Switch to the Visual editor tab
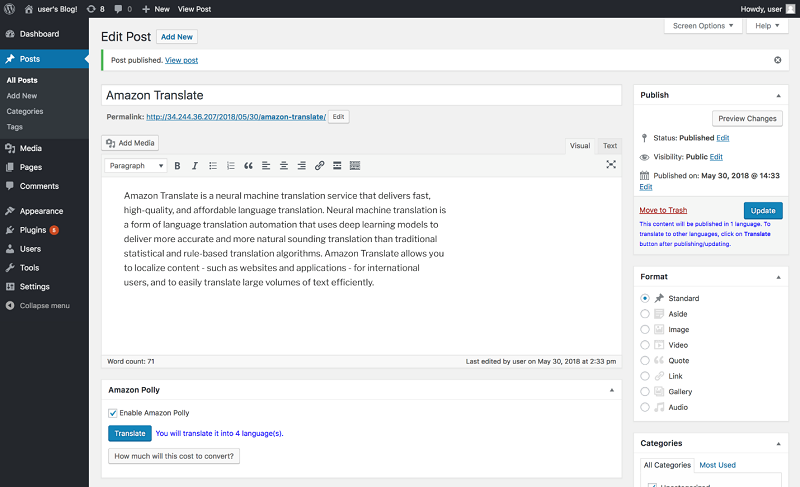 580,146
